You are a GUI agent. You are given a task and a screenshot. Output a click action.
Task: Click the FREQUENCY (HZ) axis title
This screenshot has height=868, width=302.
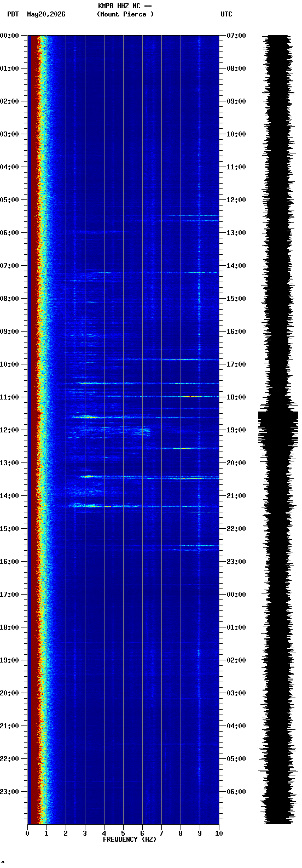(130, 840)
